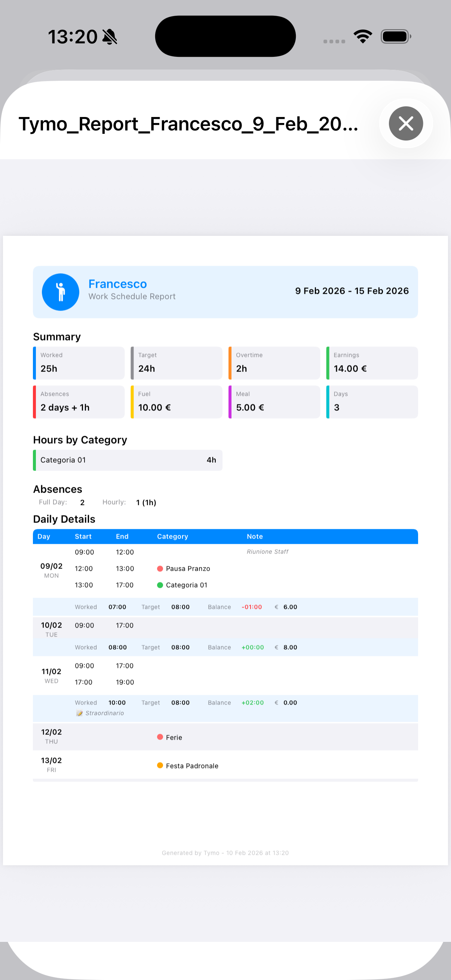This screenshot has height=980, width=451.
Task: Tap the Wi-Fi icon in the status bar
Action: 363,37
